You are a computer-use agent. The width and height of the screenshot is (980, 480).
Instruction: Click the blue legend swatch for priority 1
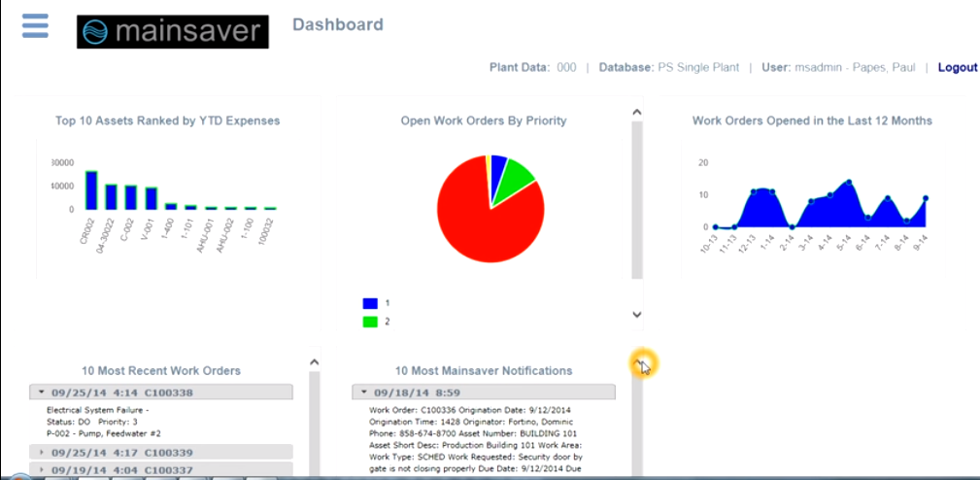tap(370, 303)
